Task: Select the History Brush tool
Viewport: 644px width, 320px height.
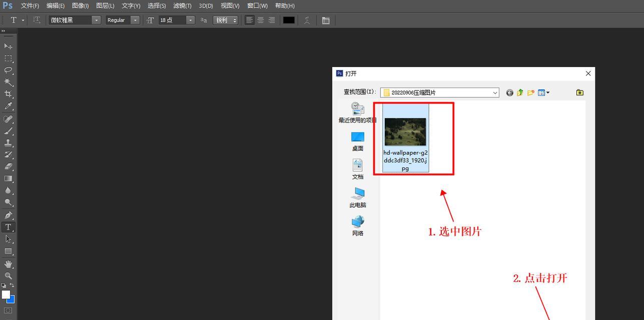Action: tap(8, 154)
